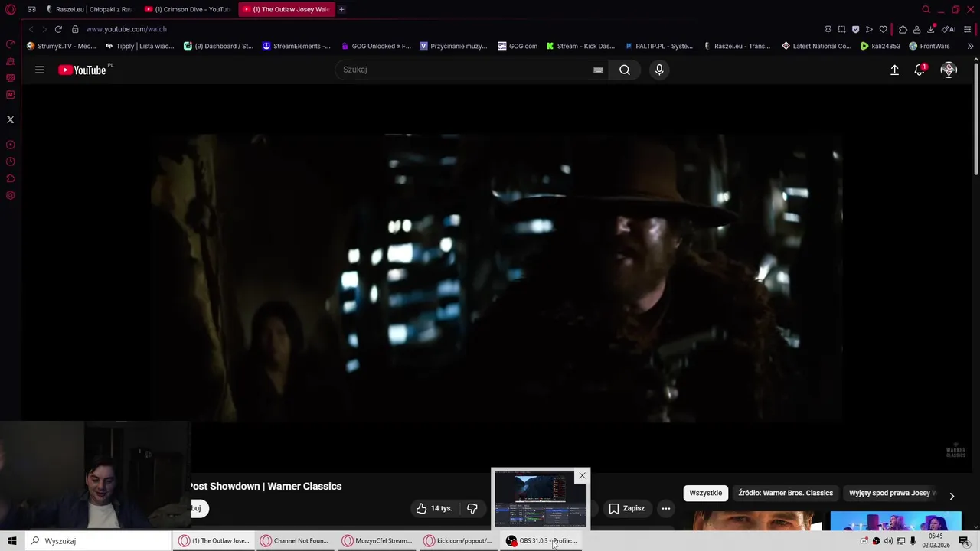Click the Windows taskbar Wyszukaj search box
The width and height of the screenshot is (980, 551).
pyautogui.click(x=98, y=541)
